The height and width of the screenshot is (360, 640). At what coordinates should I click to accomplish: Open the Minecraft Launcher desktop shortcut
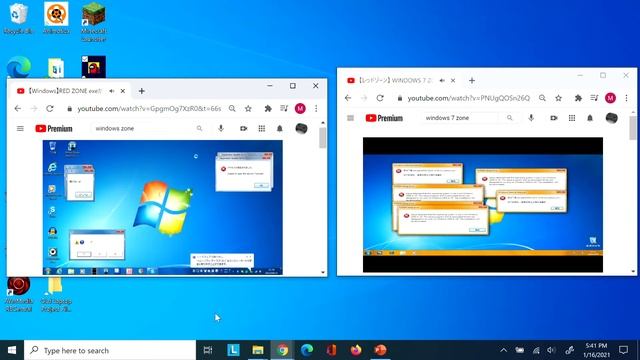[93, 22]
